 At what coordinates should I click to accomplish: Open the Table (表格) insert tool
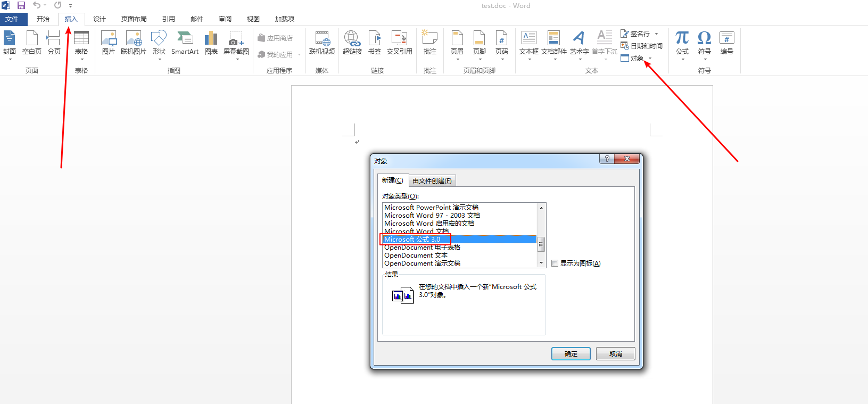[81, 45]
